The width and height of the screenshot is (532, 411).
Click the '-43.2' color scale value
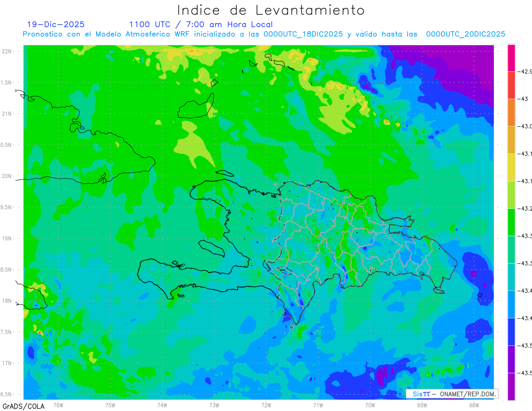point(524,208)
